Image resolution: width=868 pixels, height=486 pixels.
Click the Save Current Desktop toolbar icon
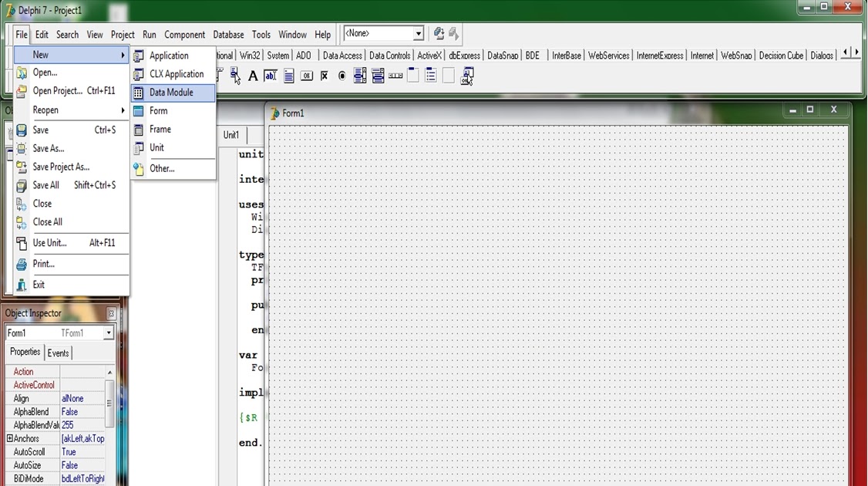click(439, 33)
